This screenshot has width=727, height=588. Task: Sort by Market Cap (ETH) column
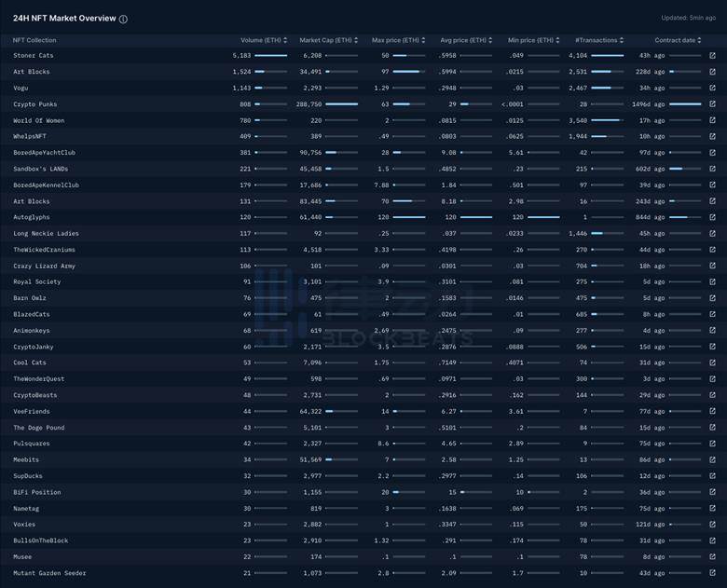click(329, 40)
